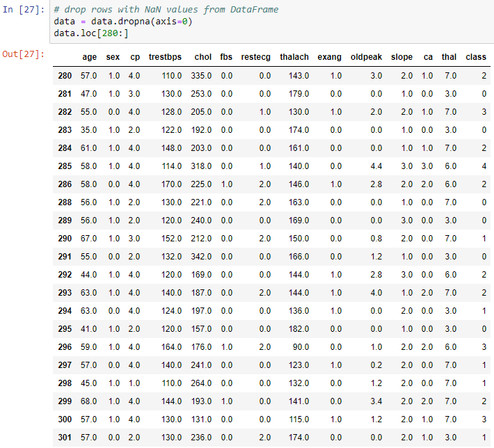Click chol value 241.0 in row 297
The height and width of the screenshot is (448, 494).
(x=201, y=365)
